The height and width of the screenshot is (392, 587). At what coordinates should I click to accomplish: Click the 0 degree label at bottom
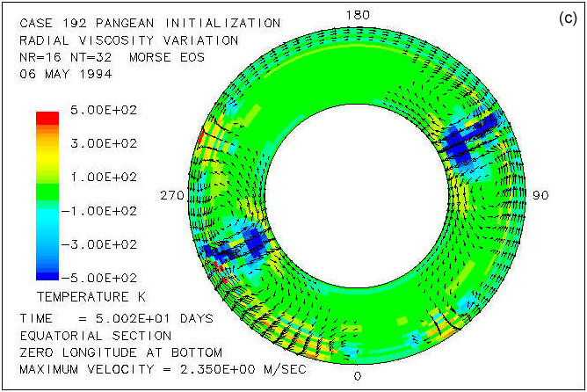(357, 377)
